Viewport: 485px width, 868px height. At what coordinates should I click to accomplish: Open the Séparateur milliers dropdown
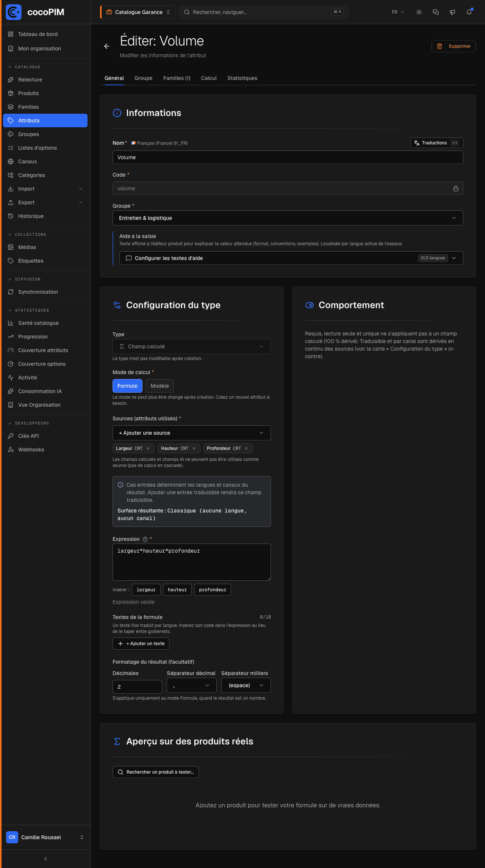coord(246,685)
